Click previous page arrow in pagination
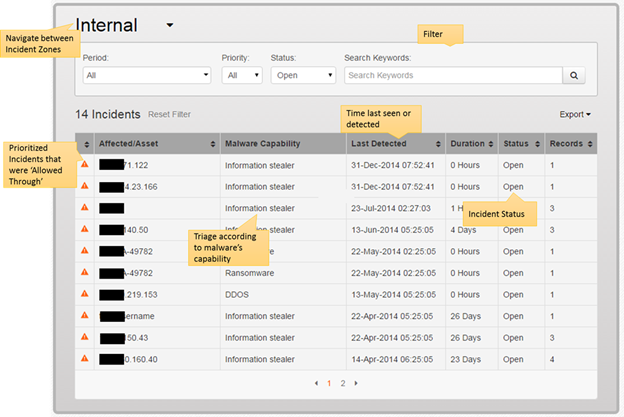The height and width of the screenshot is (417, 624). 316,383
